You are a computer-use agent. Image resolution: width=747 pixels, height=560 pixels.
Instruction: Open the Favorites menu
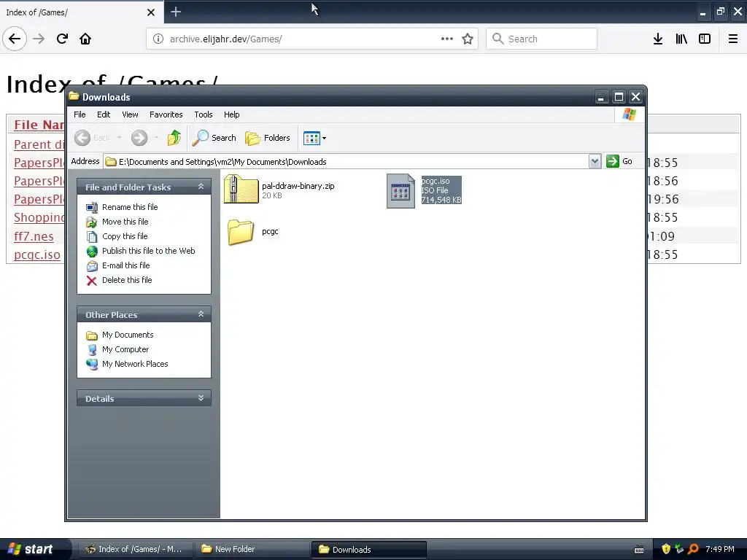tap(166, 114)
